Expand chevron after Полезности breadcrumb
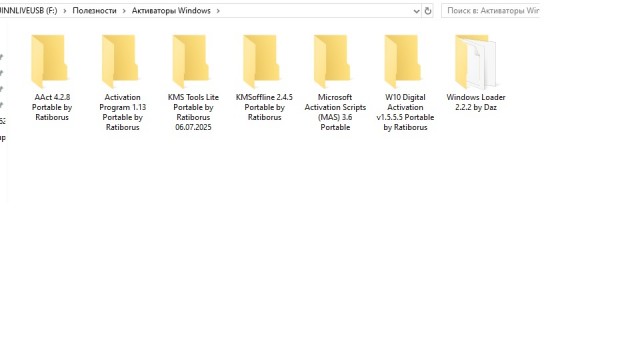The height and width of the screenshot is (360, 640). click(124, 11)
